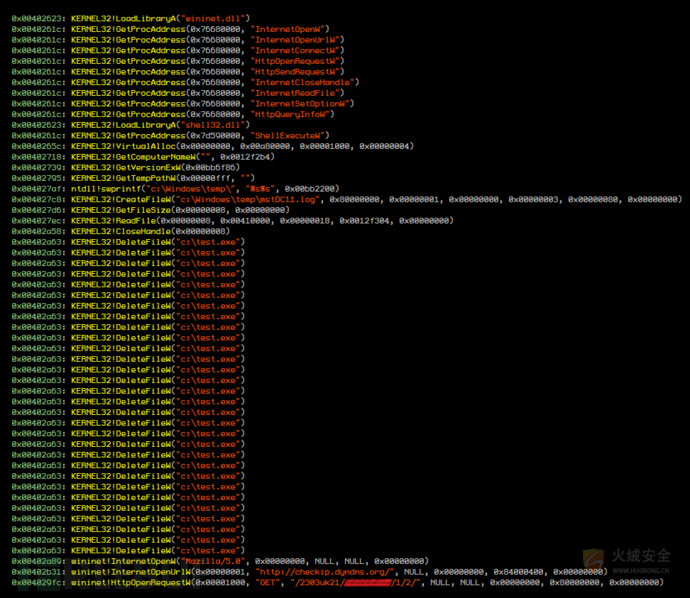690x598 pixels.
Task: Click the "InternetSetOptionW" string
Action: click(302, 104)
